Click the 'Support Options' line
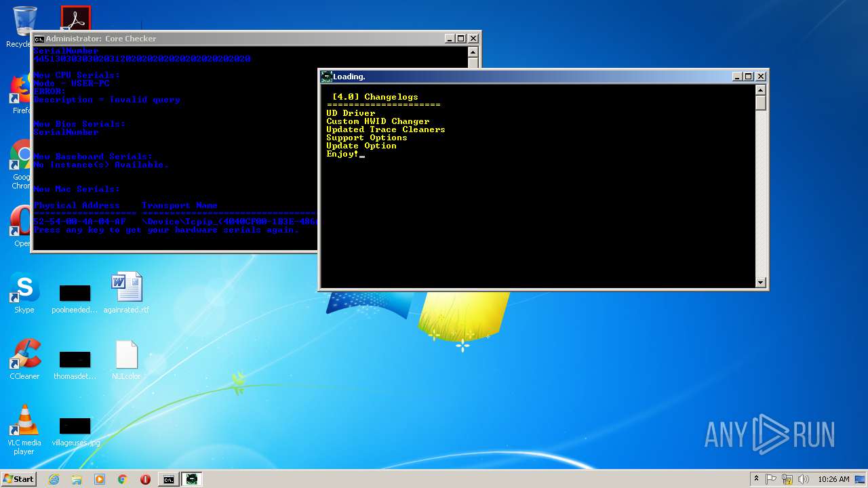The height and width of the screenshot is (488, 868). (x=367, y=138)
